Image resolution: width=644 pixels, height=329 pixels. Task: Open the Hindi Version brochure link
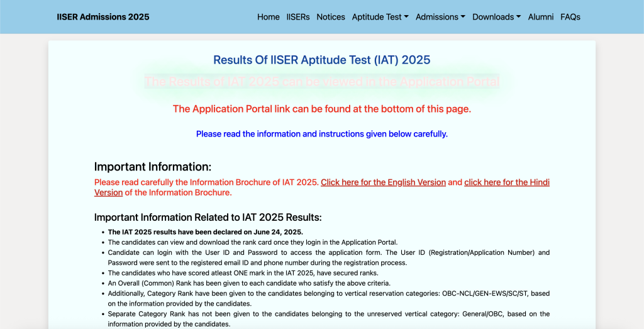507,182
